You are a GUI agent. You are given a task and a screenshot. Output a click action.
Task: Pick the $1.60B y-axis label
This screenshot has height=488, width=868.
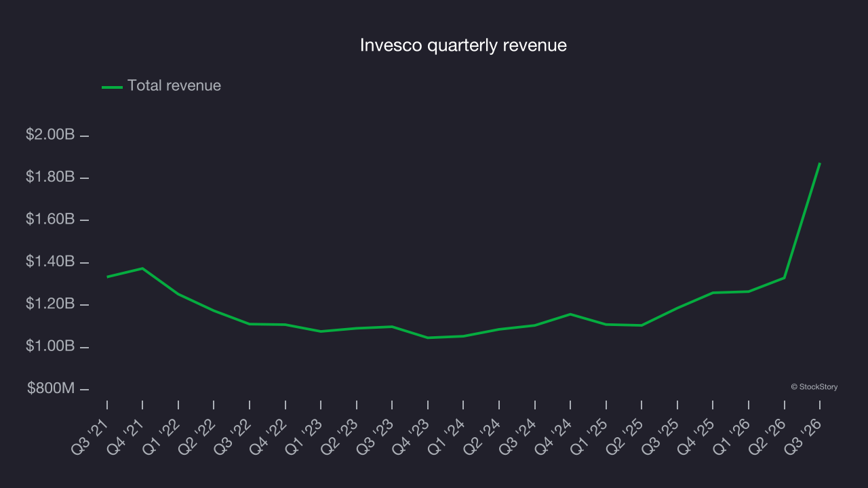tap(50, 220)
